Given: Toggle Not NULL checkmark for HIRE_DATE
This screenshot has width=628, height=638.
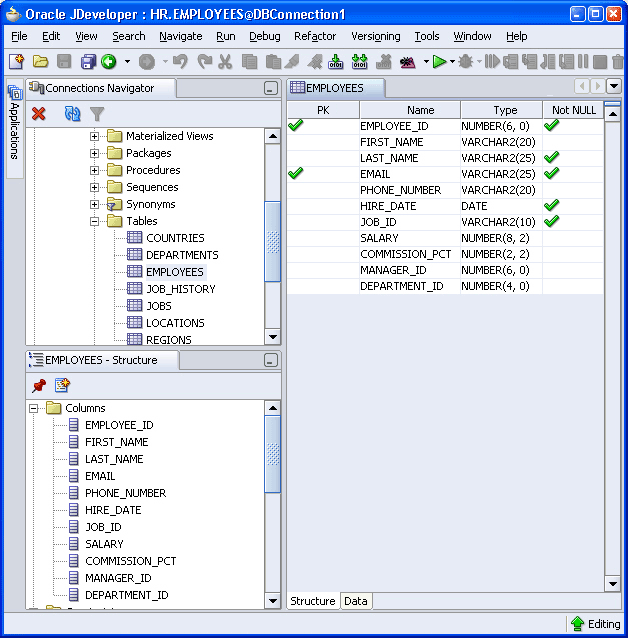Looking at the screenshot, I should pos(551,205).
